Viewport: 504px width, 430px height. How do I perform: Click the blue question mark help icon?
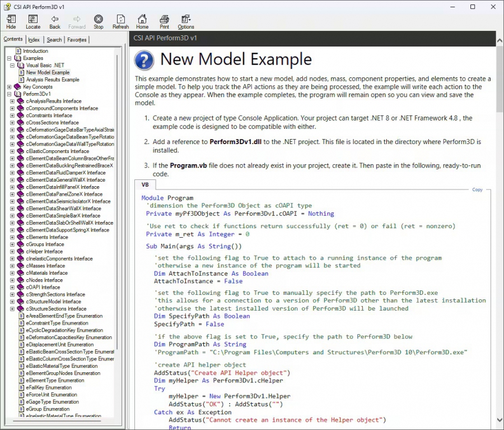pyautogui.click(x=144, y=60)
